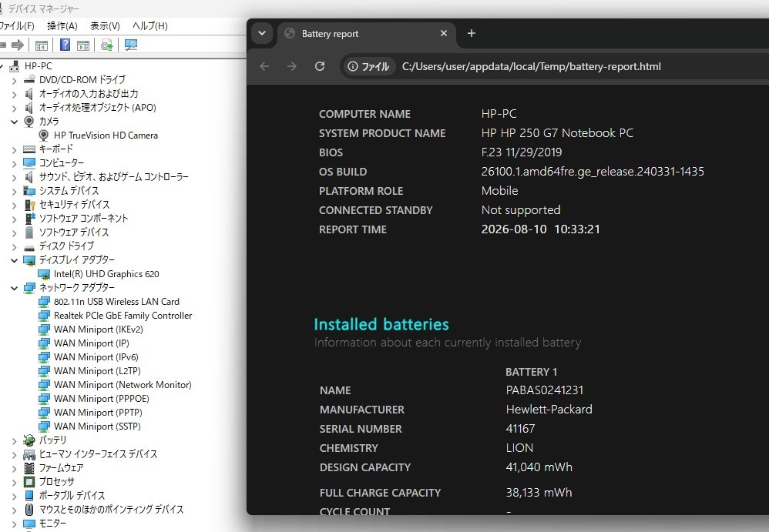The image size is (769, 532).
Task: Click the show/hide action pane toolbar icon
Action: (x=83, y=45)
